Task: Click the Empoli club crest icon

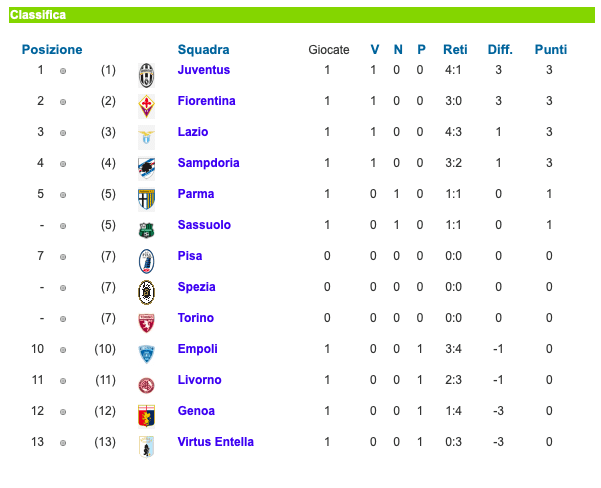Action: click(x=147, y=351)
